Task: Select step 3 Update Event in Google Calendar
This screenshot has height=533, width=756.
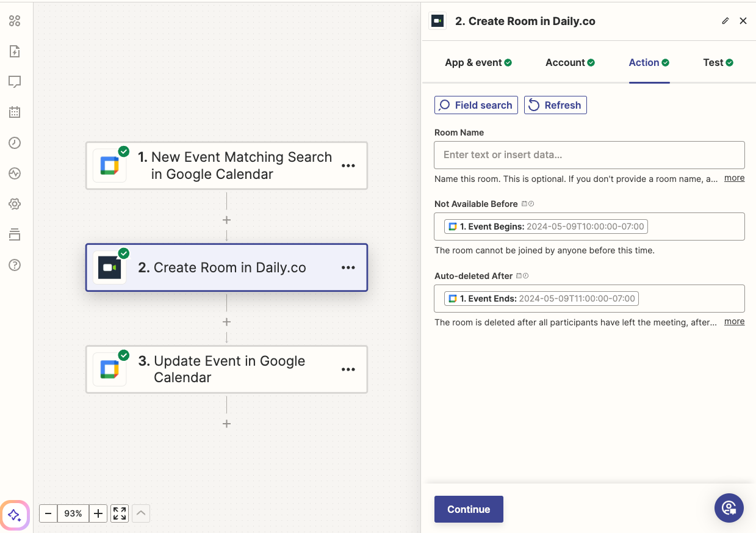Action: point(226,369)
